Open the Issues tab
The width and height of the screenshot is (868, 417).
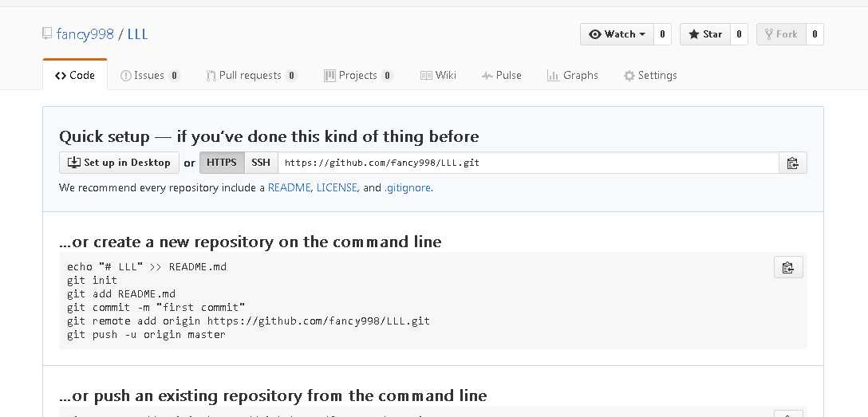(x=149, y=76)
